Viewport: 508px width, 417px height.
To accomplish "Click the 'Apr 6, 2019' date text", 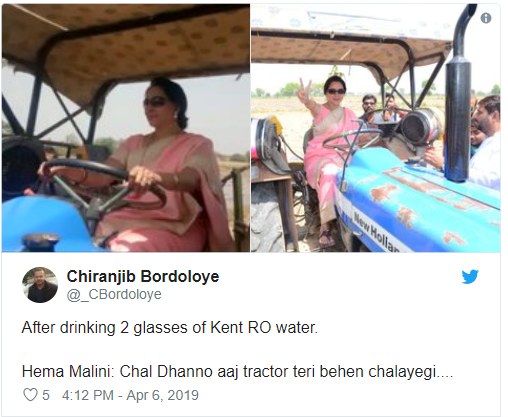I will tap(163, 395).
